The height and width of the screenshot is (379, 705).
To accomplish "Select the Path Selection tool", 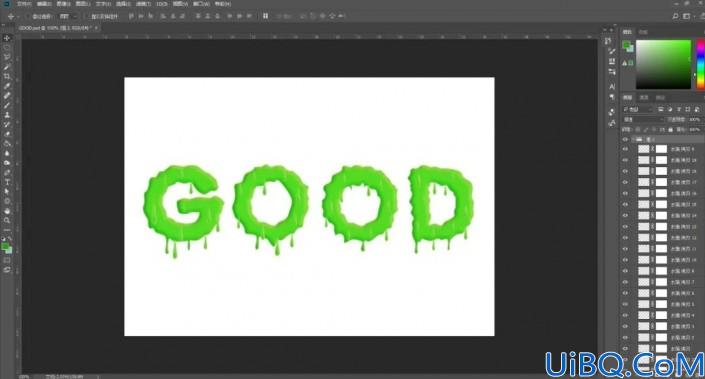I will tap(7, 192).
